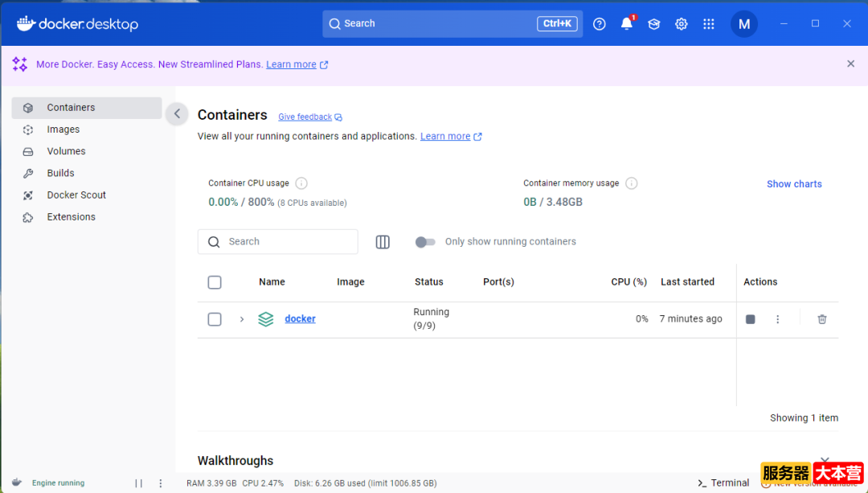
Task: Toggle Only show running containers
Action: (x=425, y=241)
